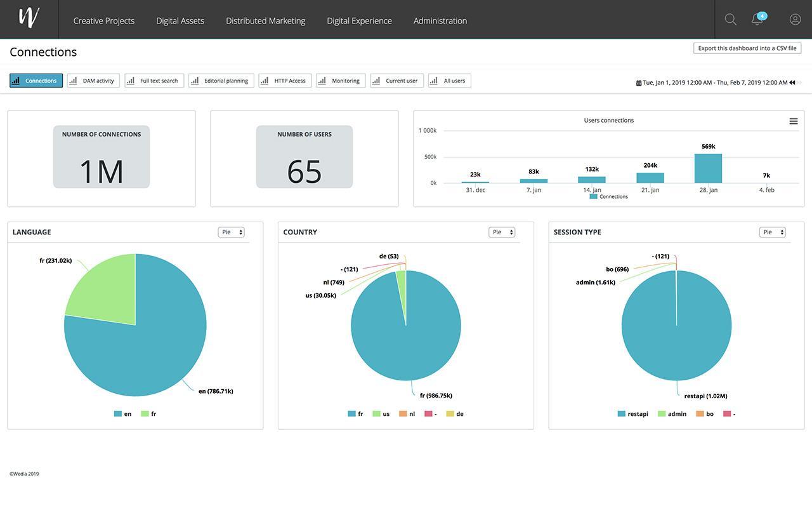The width and height of the screenshot is (812, 508).
Task: Open the Language chart type dropdown
Action: pyautogui.click(x=232, y=232)
